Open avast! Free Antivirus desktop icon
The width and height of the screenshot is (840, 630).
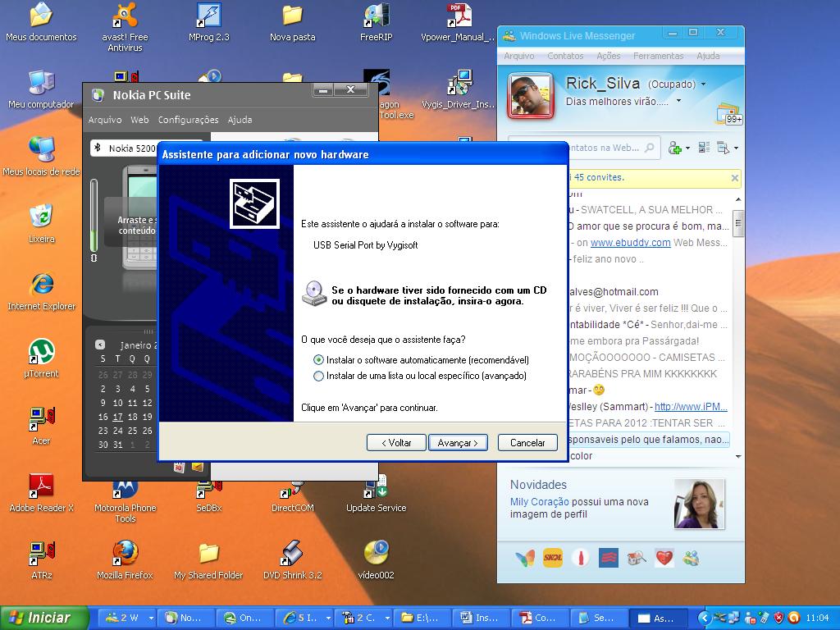coord(125,27)
